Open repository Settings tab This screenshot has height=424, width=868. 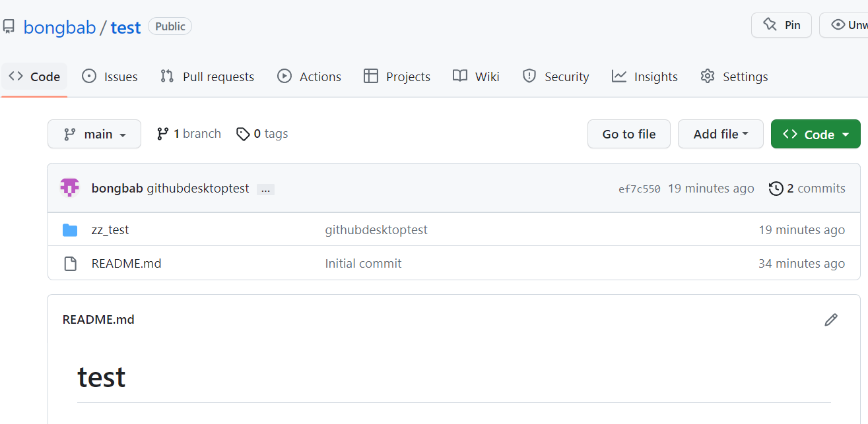click(x=734, y=76)
